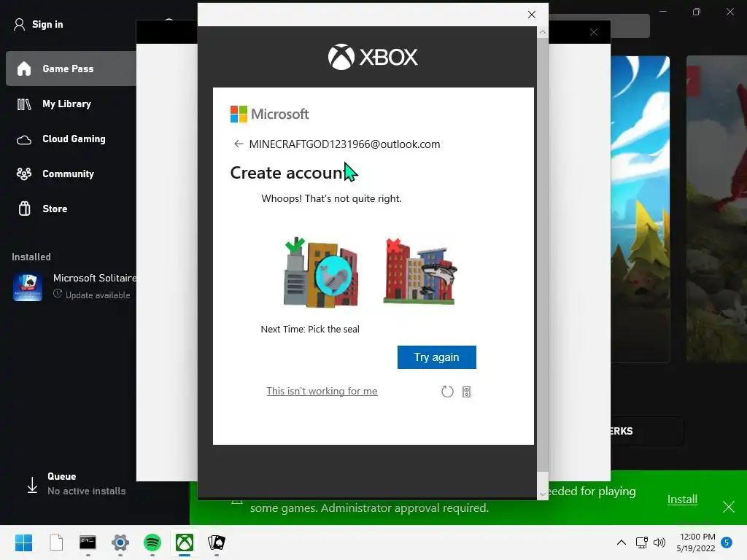Open the Terminal app from taskbar
This screenshot has width=747, height=560.
(88, 542)
